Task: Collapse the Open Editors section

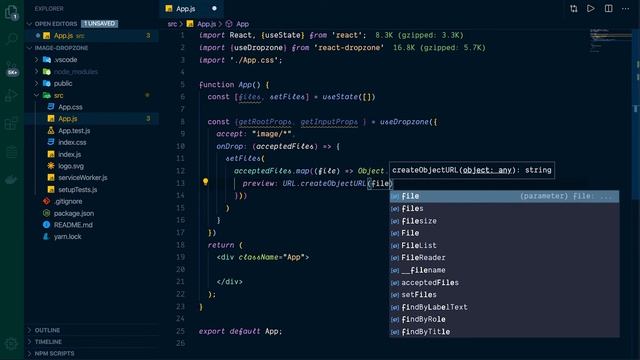Action: point(30,24)
